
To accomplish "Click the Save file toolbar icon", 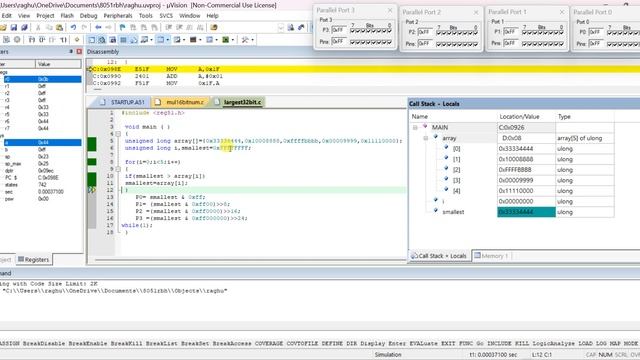I will pos(13,27).
